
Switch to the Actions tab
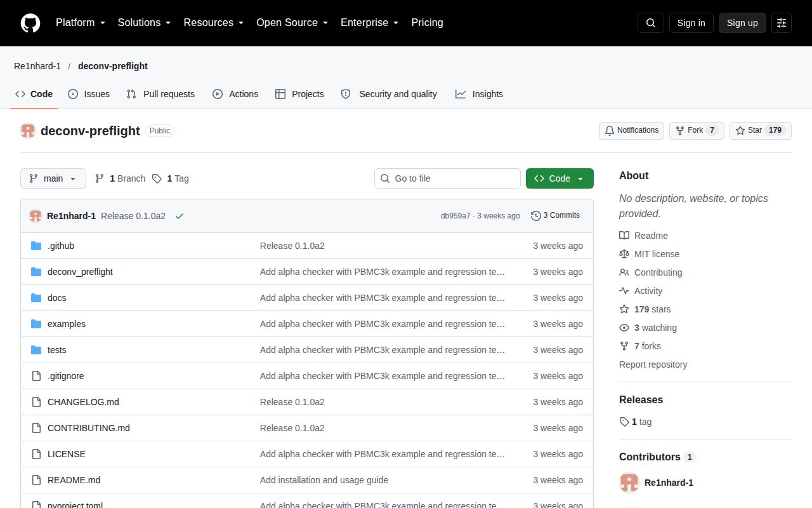pyautogui.click(x=235, y=94)
